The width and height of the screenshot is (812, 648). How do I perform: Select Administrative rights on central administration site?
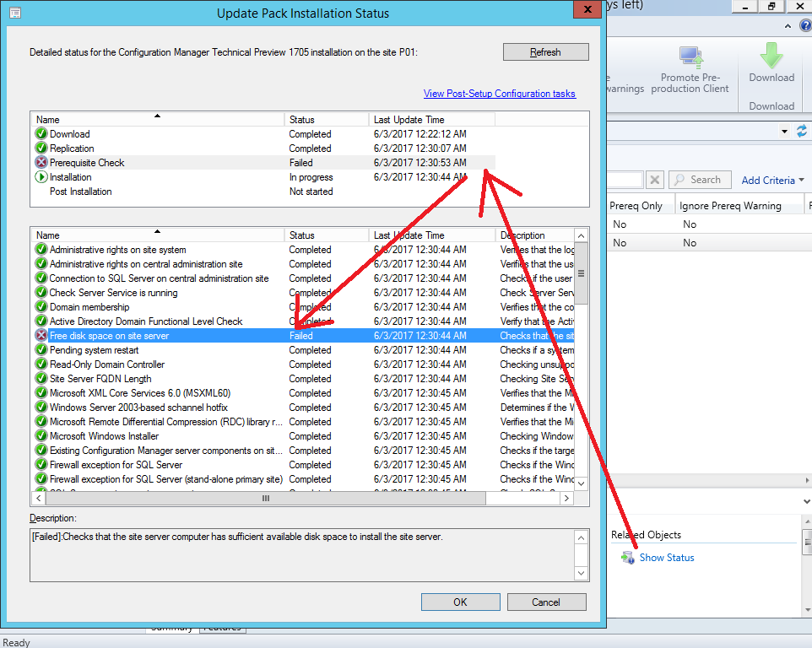click(x=302, y=264)
